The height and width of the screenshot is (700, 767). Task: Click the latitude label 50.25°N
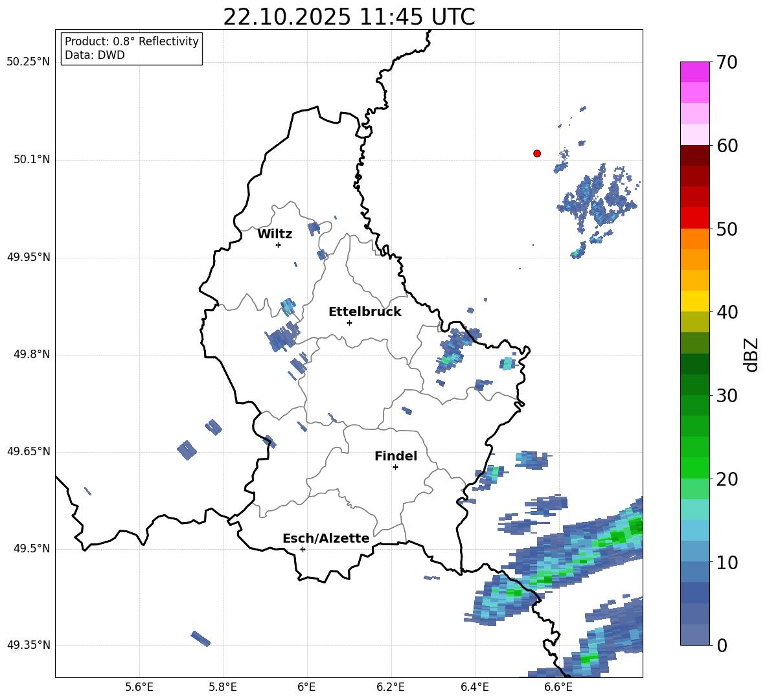click(29, 62)
